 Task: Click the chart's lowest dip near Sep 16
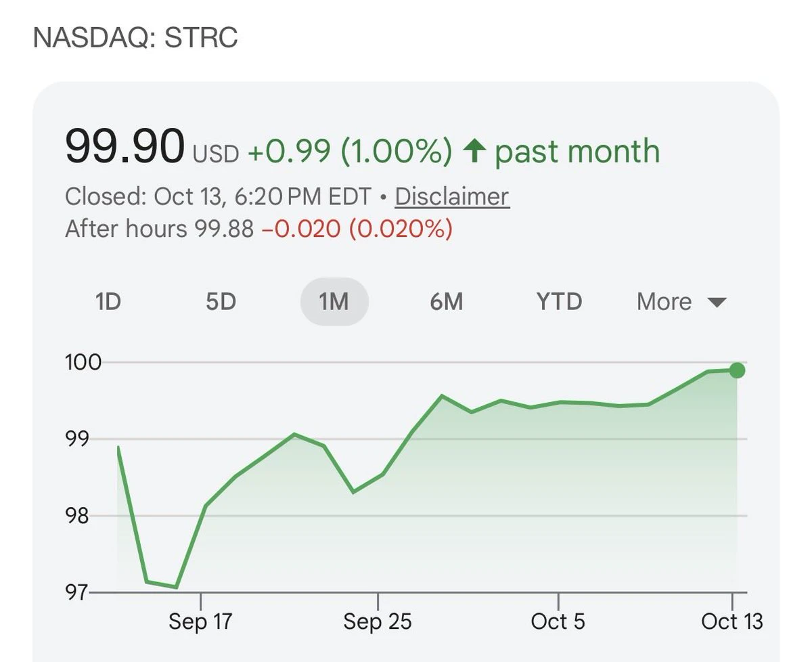176,587
